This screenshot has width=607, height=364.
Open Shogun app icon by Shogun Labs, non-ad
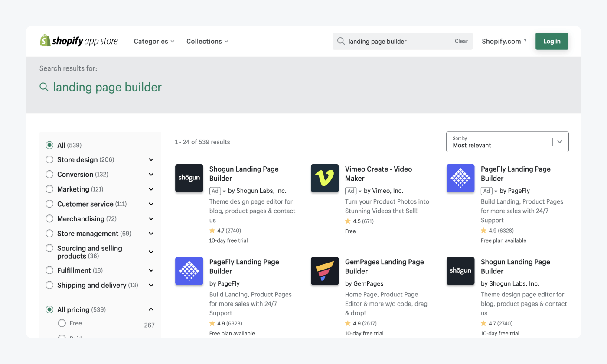460,271
